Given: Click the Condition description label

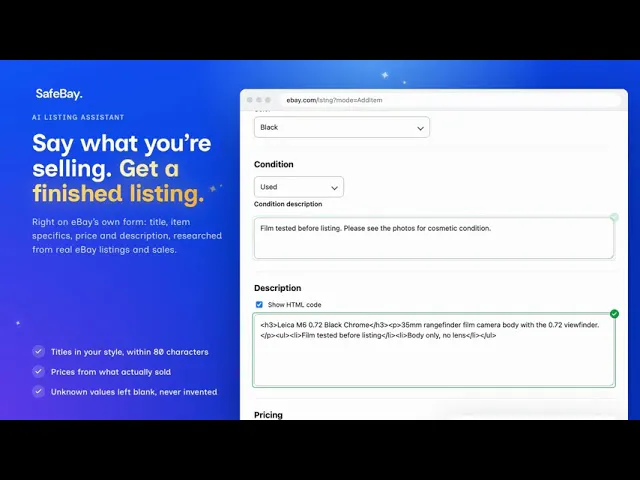Looking at the screenshot, I should coord(288,204).
